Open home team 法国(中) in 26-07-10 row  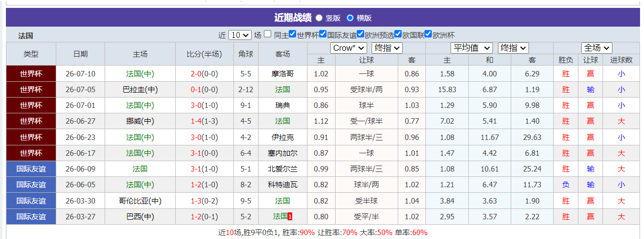(x=140, y=73)
